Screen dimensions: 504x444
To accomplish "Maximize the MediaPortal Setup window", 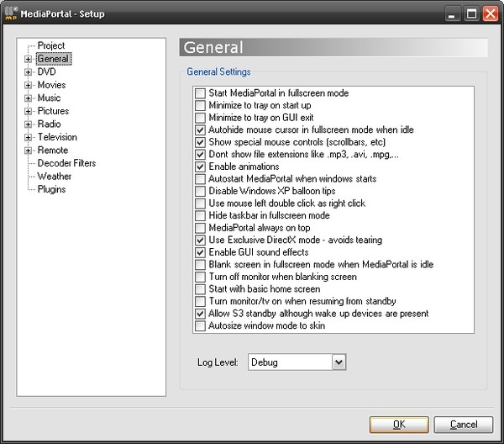I will (x=471, y=14).
